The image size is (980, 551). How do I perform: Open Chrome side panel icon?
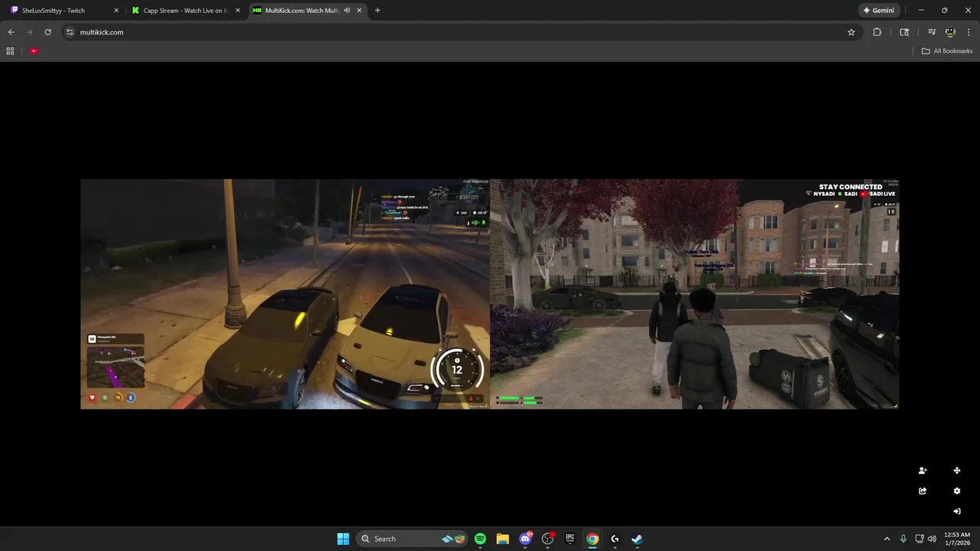click(x=904, y=32)
